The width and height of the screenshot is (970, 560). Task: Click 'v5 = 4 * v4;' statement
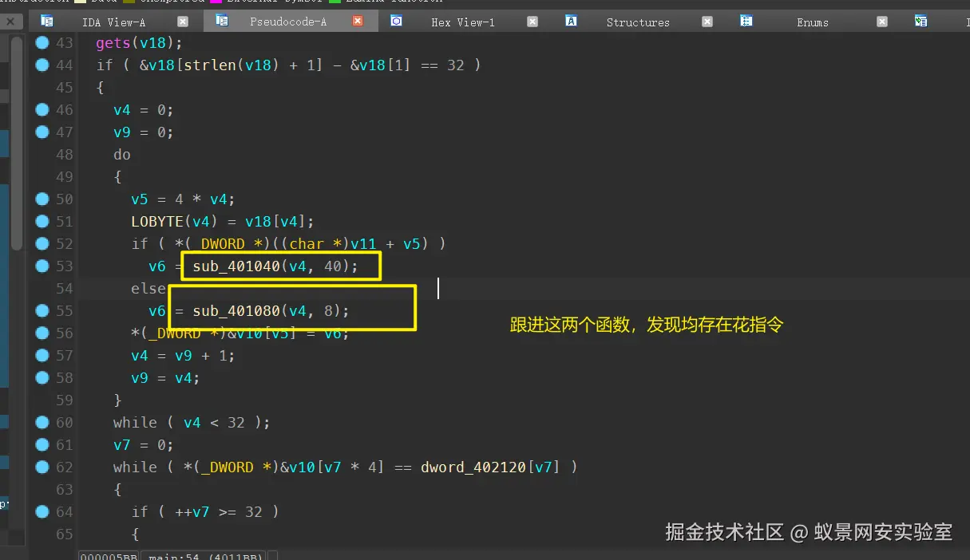point(184,199)
